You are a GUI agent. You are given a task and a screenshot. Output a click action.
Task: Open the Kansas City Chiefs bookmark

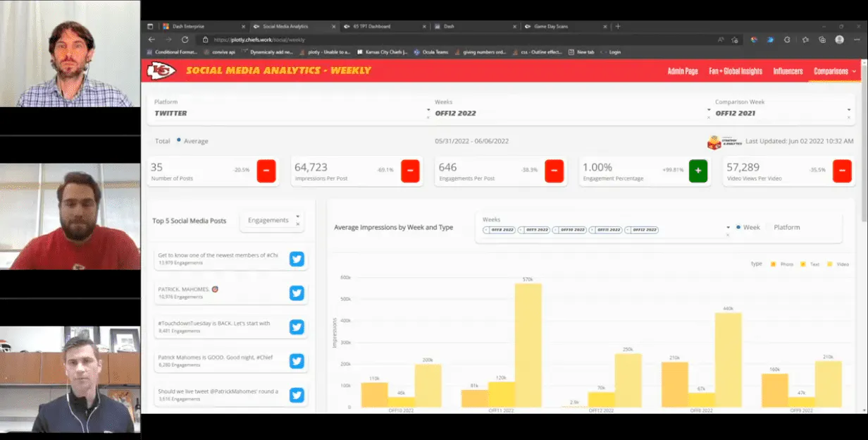[383, 52]
